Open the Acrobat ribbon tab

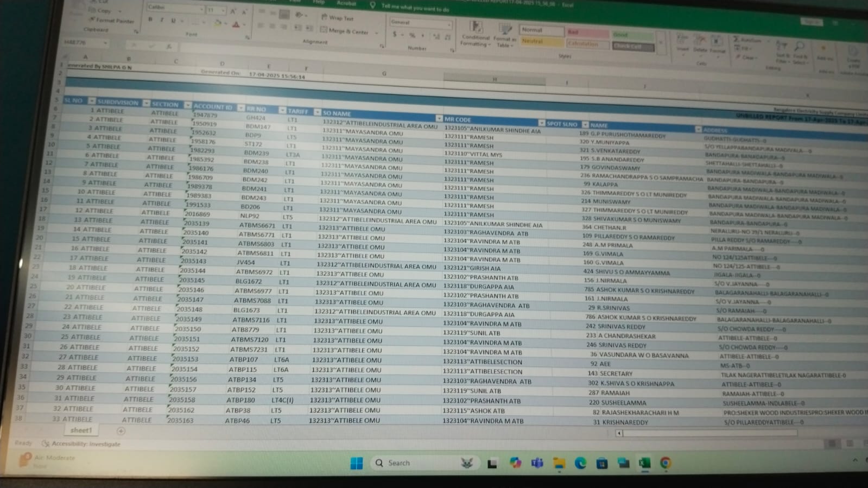click(x=346, y=3)
